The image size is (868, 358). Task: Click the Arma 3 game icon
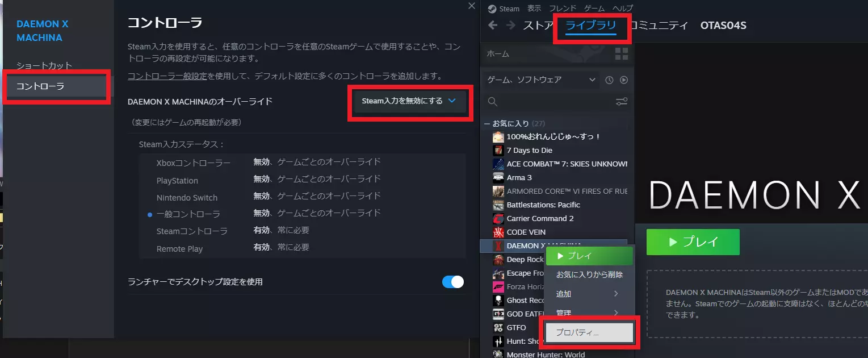point(498,178)
